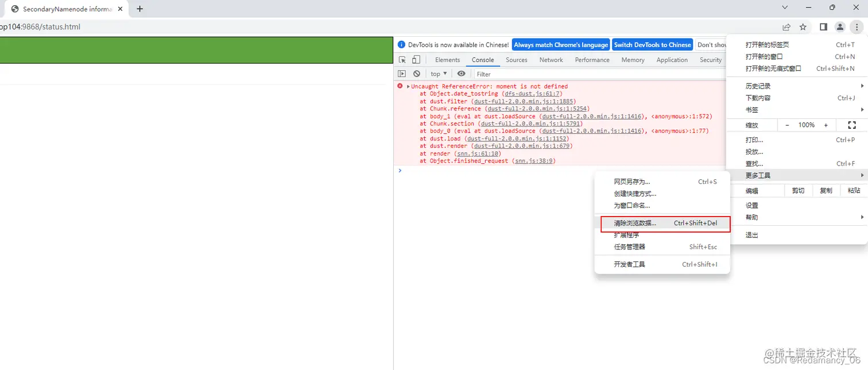Choose 打开新的无痕式窗口 menu item
The height and width of the screenshot is (370, 868).
[797, 68]
